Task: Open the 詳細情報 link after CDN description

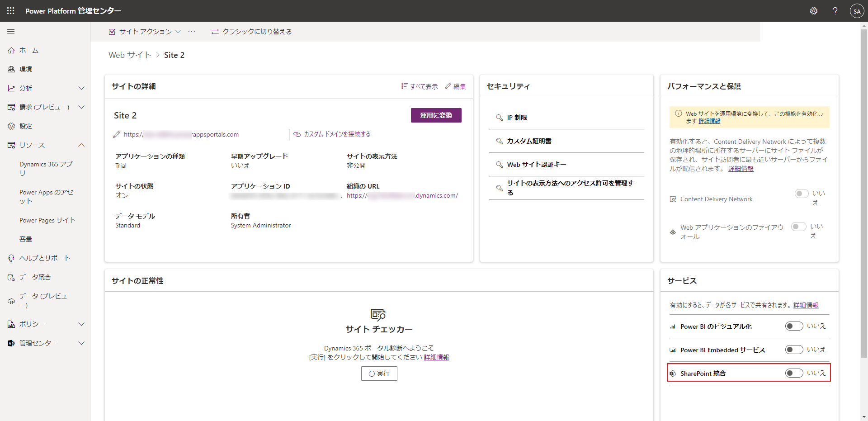Action: (x=741, y=169)
